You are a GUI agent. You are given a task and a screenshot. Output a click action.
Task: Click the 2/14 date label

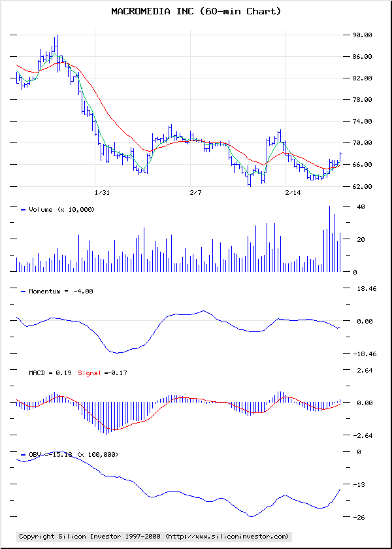click(293, 193)
